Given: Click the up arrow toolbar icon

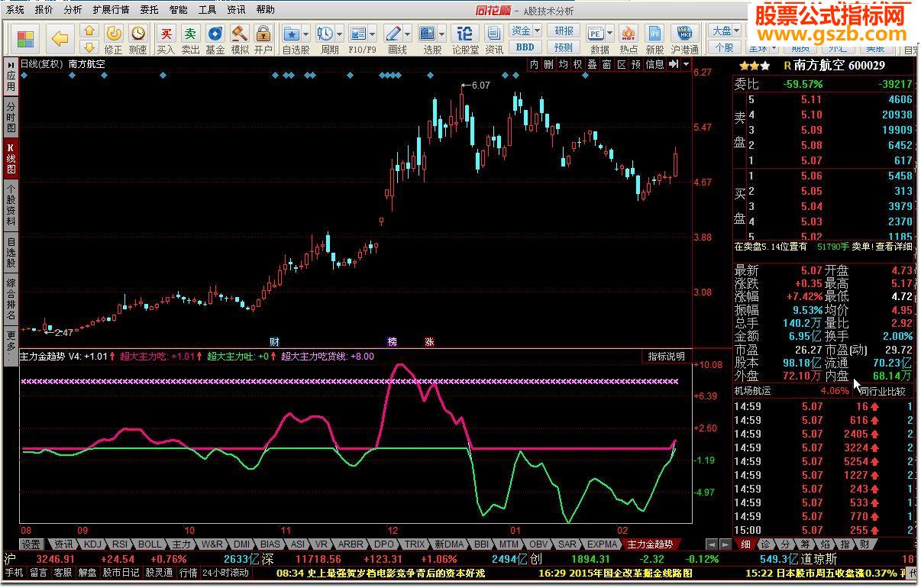Looking at the screenshot, I should pyautogui.click(x=89, y=31).
